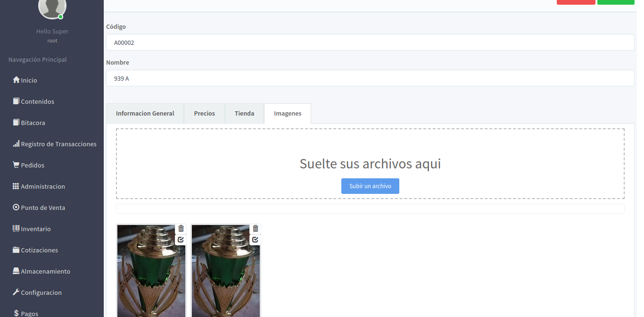Click the Inicio home icon
The width and height of the screenshot is (644, 317).
[16, 80]
